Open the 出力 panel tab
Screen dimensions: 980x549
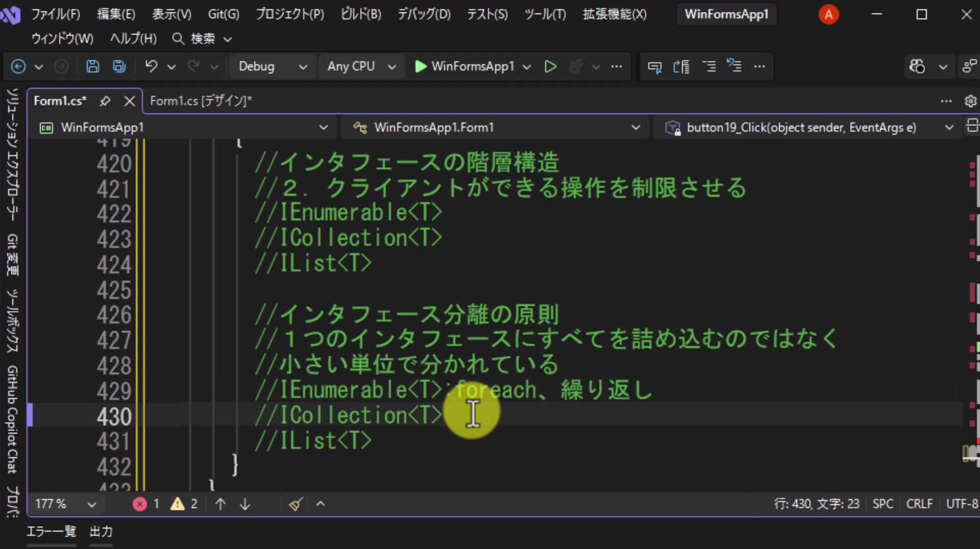click(101, 532)
